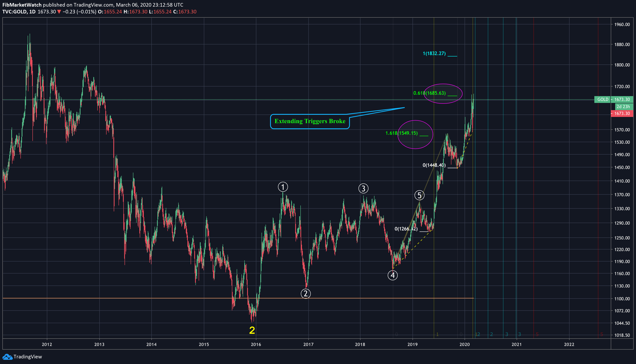This screenshot has width=636, height=364.
Task: Click the 2022 year label on time axis
Action: click(569, 345)
